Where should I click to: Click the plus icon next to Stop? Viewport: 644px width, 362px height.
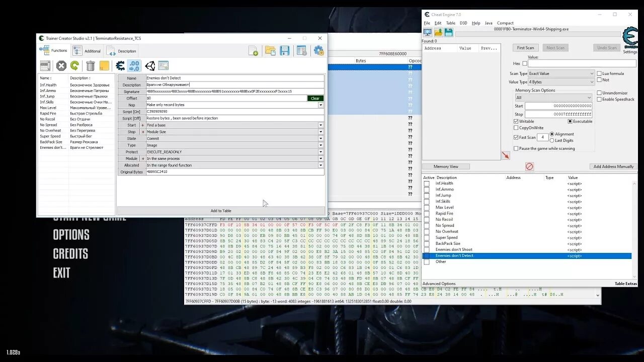point(142,132)
